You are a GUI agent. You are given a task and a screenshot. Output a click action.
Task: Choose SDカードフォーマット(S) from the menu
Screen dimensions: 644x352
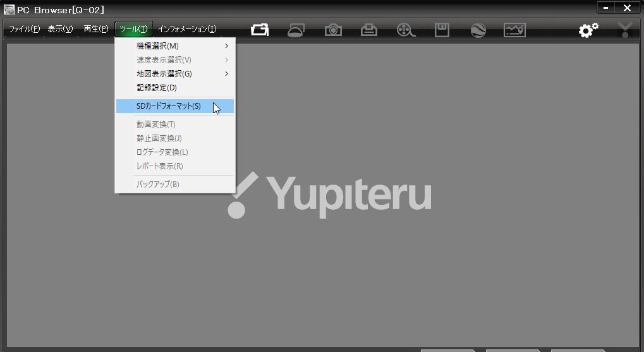click(x=175, y=106)
